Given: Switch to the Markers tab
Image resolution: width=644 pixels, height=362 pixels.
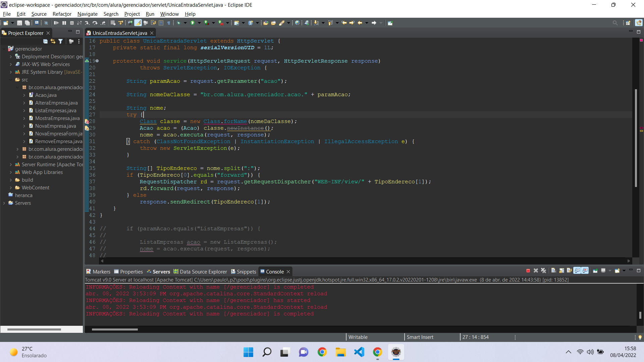Looking at the screenshot, I should pos(98,271).
